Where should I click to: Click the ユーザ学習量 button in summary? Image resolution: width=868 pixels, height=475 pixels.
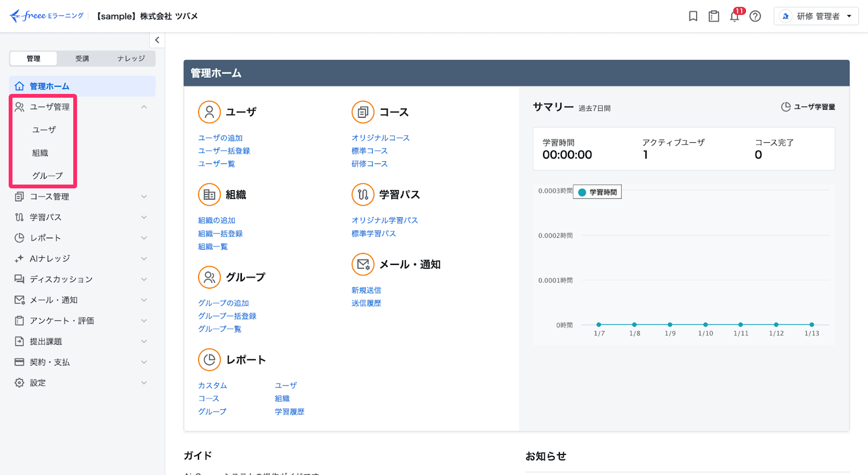point(808,107)
